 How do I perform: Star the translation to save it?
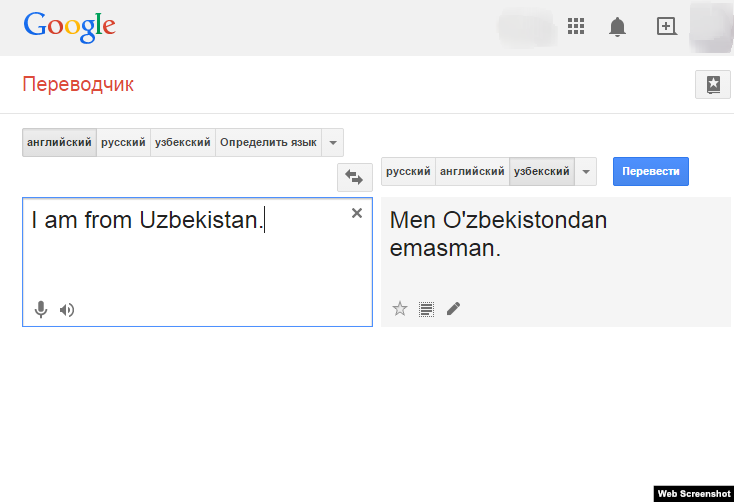(x=400, y=309)
